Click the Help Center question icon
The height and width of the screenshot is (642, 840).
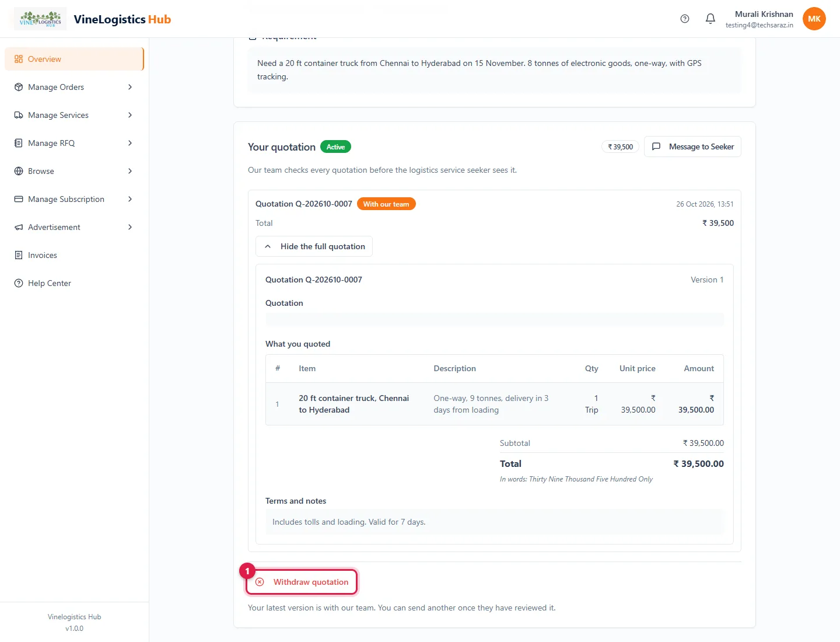pyautogui.click(x=19, y=283)
